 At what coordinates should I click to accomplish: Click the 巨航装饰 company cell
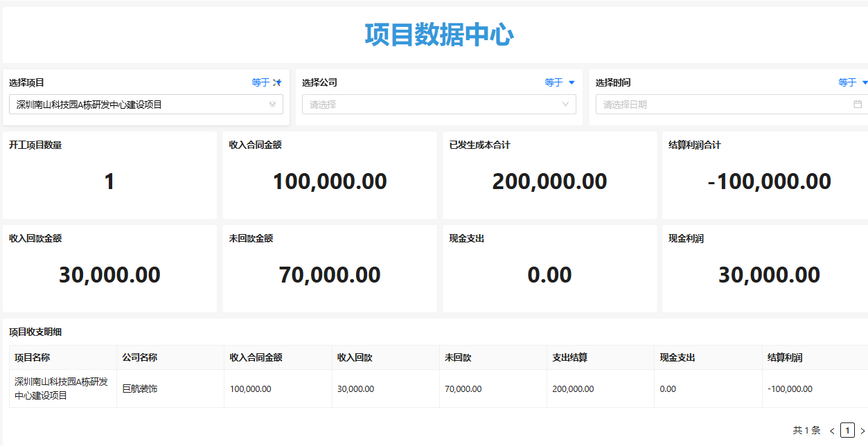140,389
